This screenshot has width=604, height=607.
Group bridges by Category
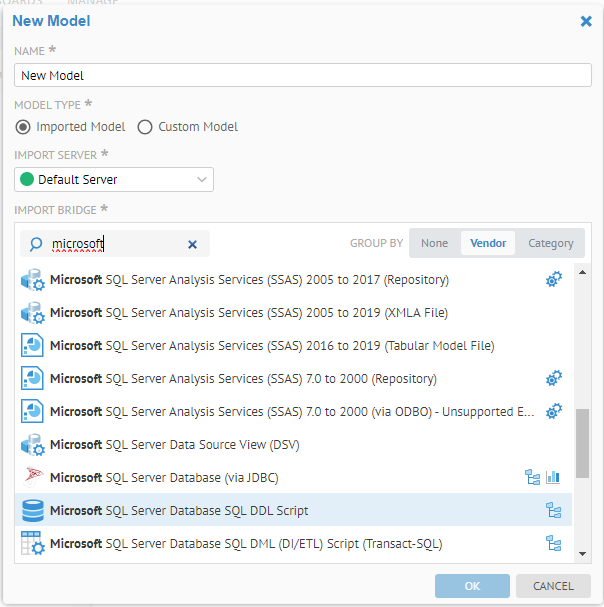(x=550, y=243)
